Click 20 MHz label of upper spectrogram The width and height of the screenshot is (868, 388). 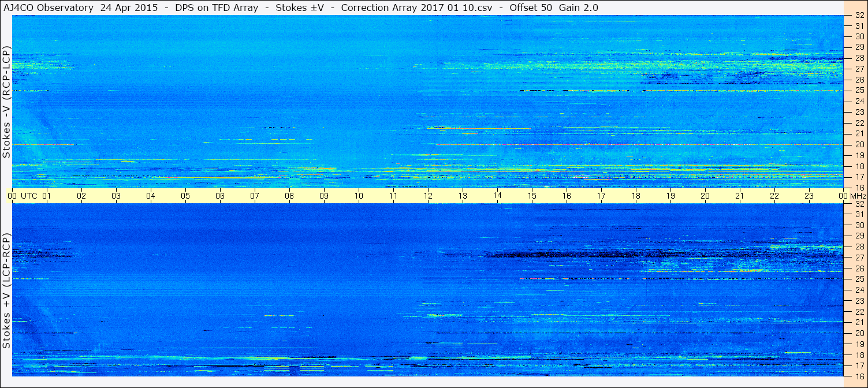859,144
